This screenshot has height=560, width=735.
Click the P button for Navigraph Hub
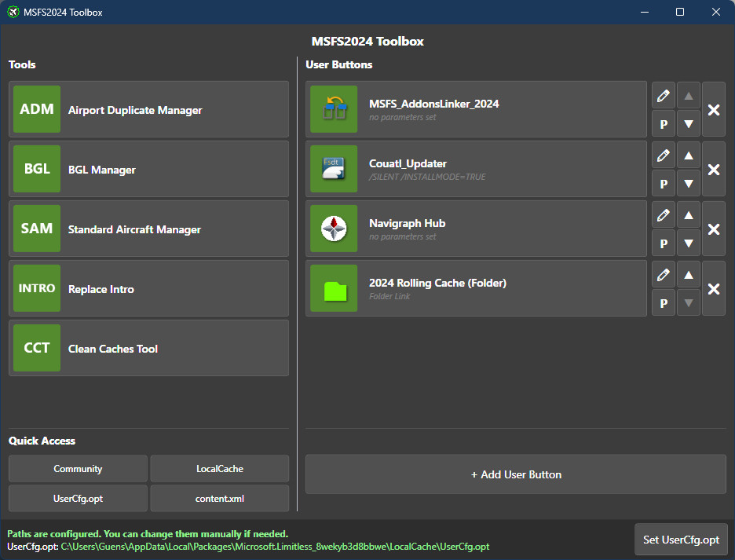click(x=663, y=243)
